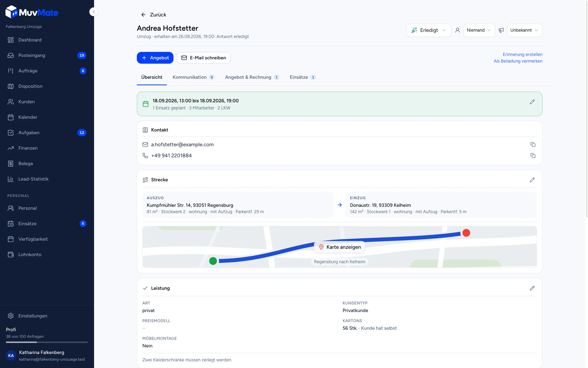Collapse the sidebar with the chevron button
588x368 pixels.
coord(94,12)
